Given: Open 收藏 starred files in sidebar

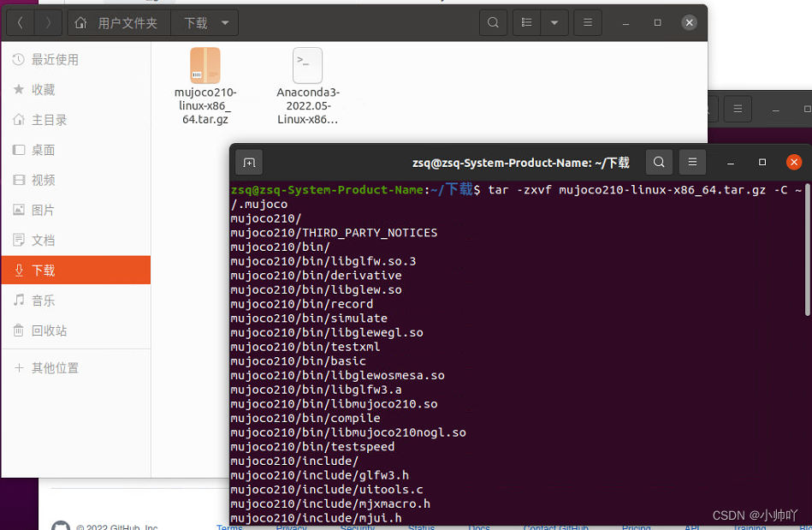Looking at the screenshot, I should [x=76, y=90].
